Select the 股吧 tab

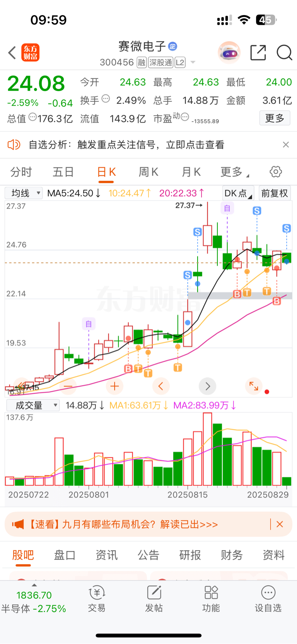(23, 555)
